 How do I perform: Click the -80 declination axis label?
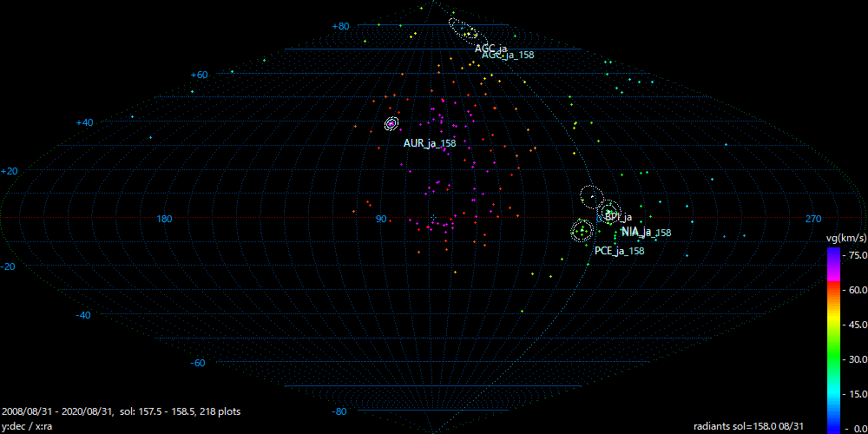(340, 411)
